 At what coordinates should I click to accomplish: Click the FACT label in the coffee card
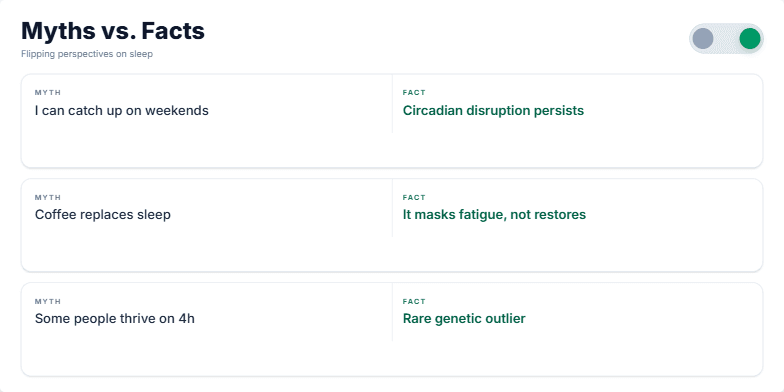tap(414, 198)
